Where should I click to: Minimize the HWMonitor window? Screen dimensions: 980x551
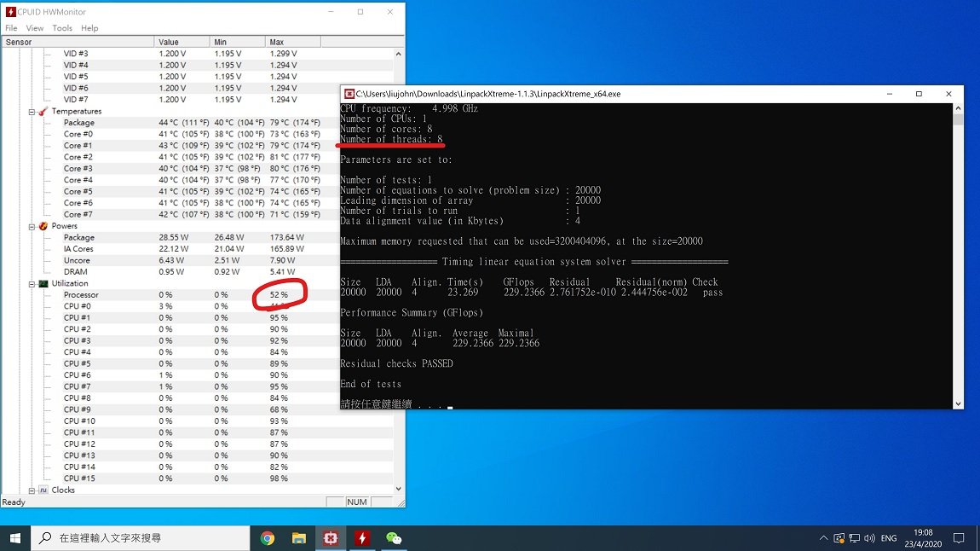coord(331,12)
